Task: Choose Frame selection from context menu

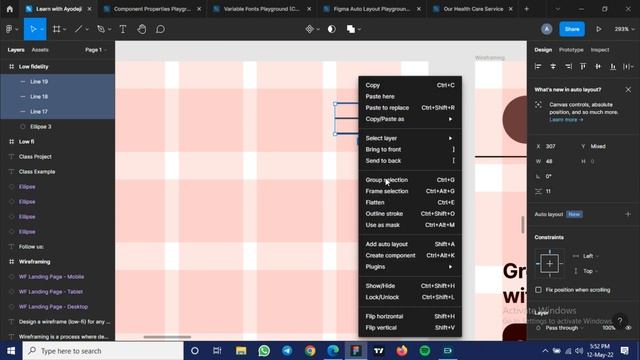Action: [x=410, y=191]
